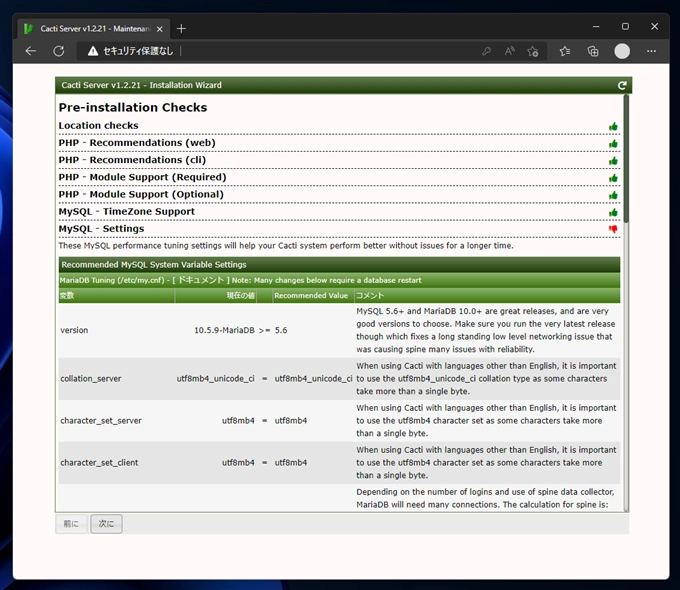The width and height of the screenshot is (680, 590).
Task: Click the Pre-installation Checks heading
Action: click(133, 107)
